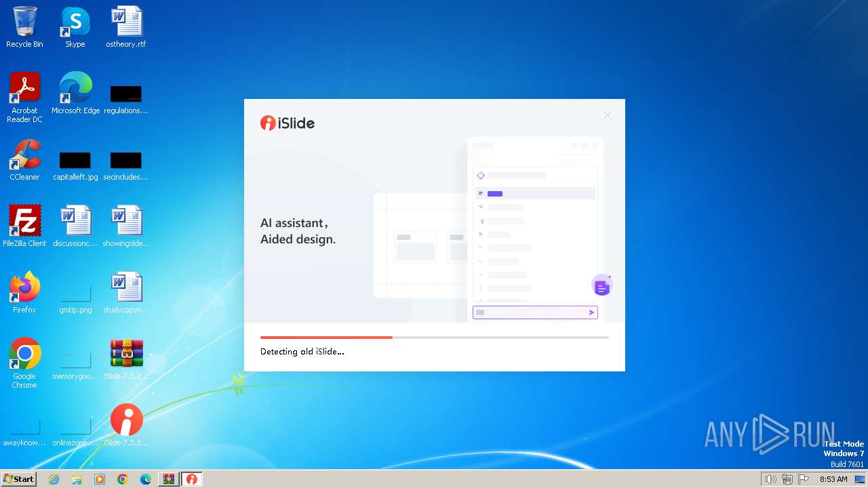Viewport: 868px width, 488px height.
Task: Click the Show desktop tray button
Action: click(x=860, y=479)
